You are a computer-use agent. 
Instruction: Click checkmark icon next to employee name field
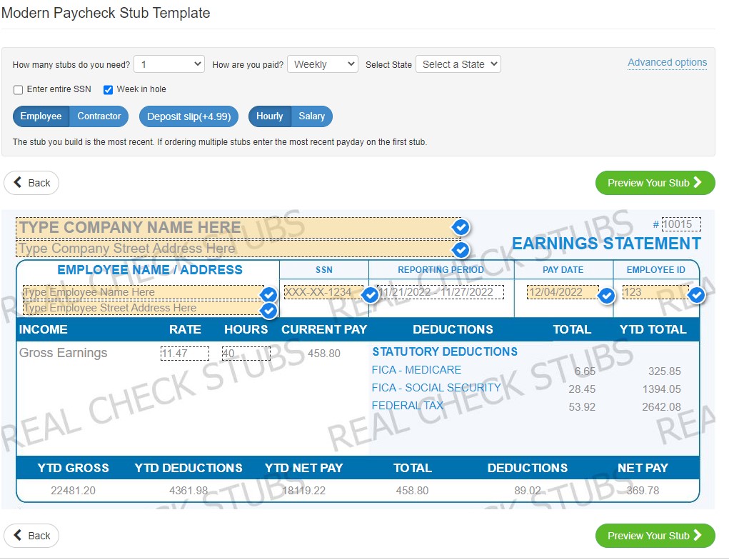pyautogui.click(x=268, y=295)
